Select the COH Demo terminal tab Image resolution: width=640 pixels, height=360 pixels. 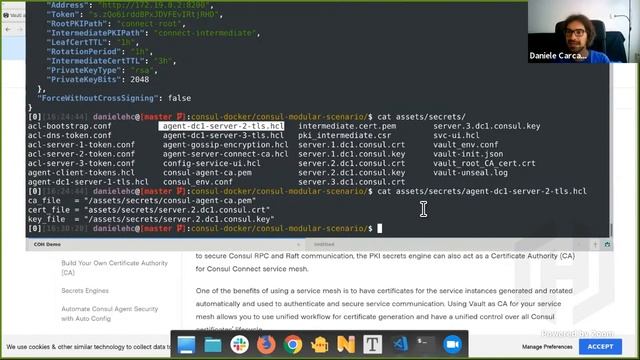(165, 244)
